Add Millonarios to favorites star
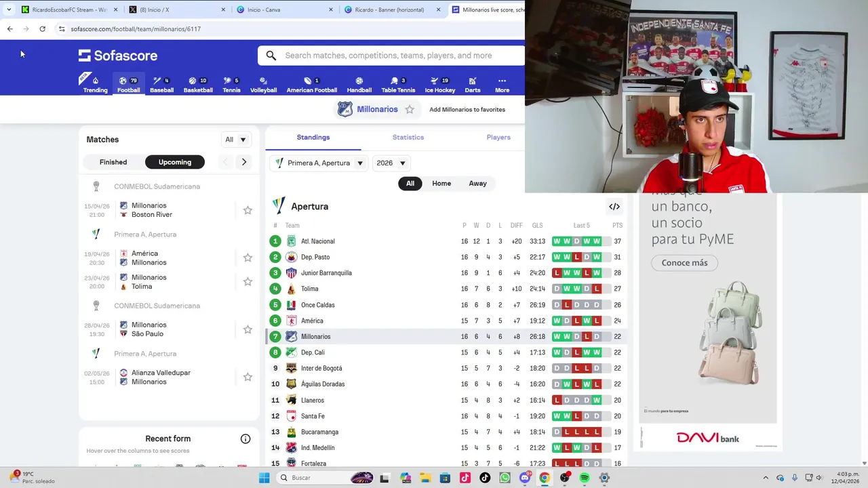This screenshot has width=868, height=488. [x=410, y=109]
